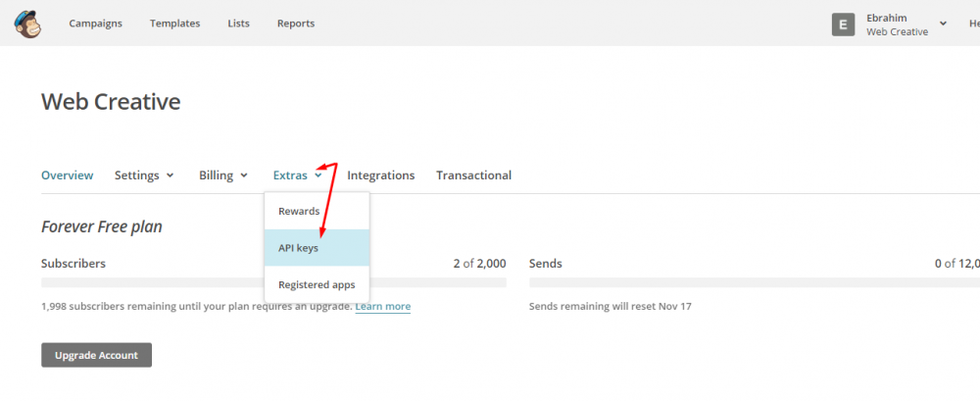Viewport: 980px width, 401px height.
Task: Click the 'Sends' label
Action: 546,264
